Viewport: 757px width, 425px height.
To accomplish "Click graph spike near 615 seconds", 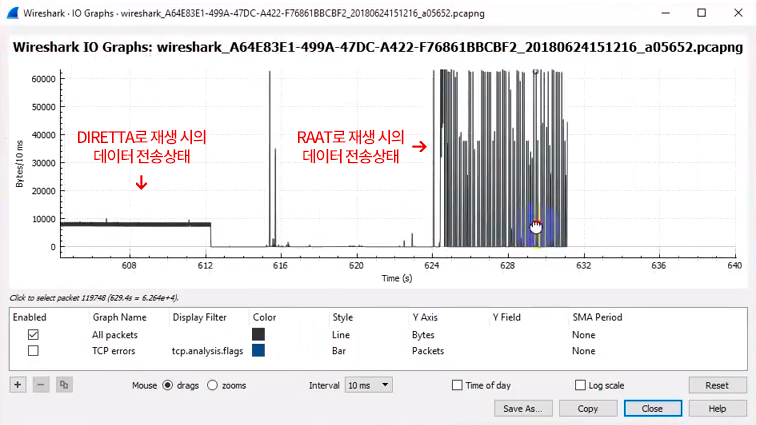I will [x=270, y=159].
